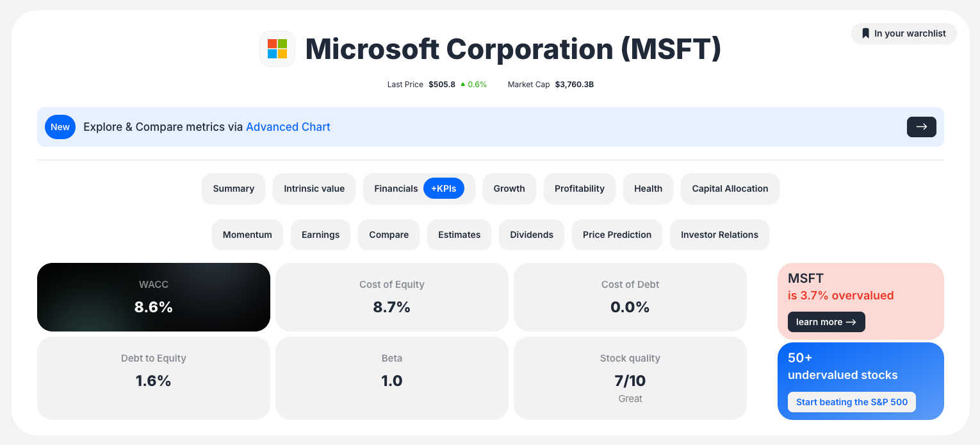The height and width of the screenshot is (445, 980).
Task: Click the arrow button on Advanced Chart banner
Action: click(x=921, y=127)
